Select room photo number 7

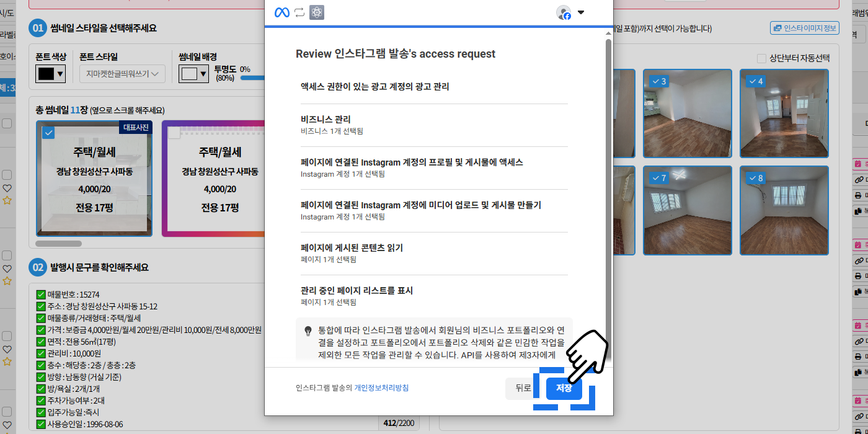(688, 210)
